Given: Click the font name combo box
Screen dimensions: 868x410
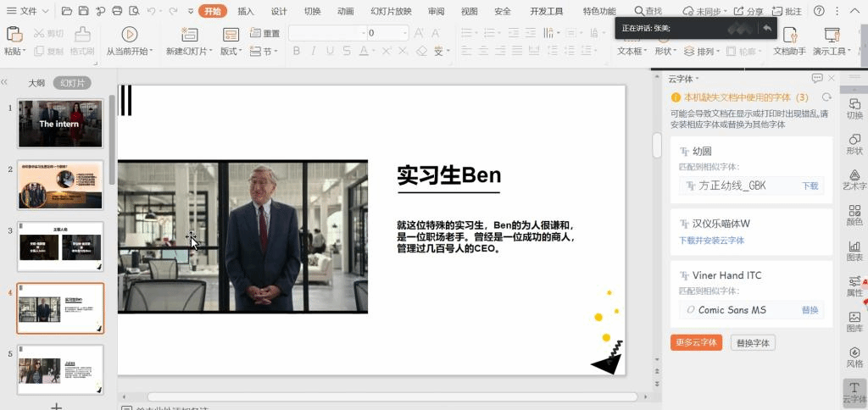Looking at the screenshot, I should coord(327,33).
